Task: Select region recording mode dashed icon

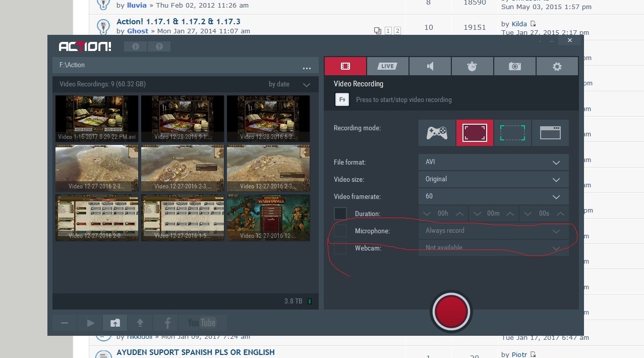Action: [x=512, y=133]
